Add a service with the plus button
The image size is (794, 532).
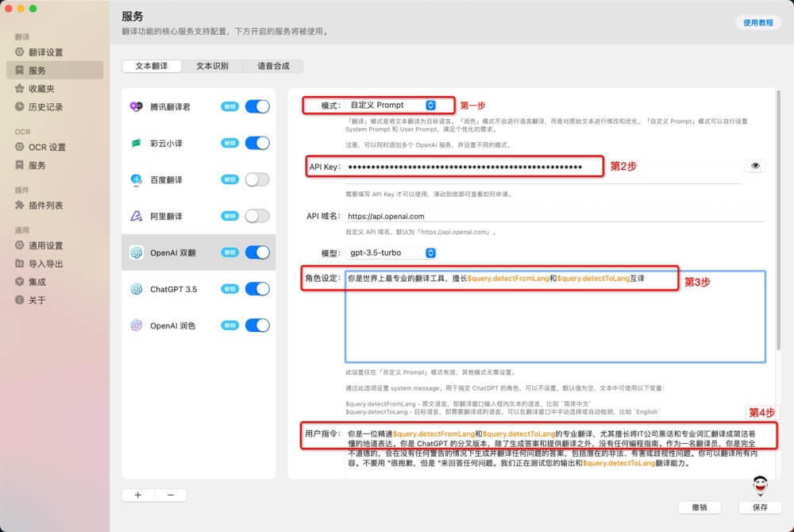(x=138, y=495)
